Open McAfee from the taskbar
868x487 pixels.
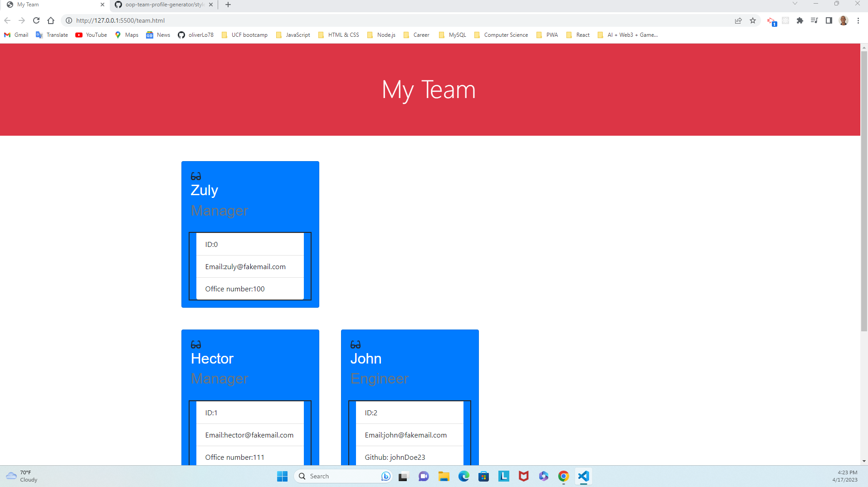(523, 476)
